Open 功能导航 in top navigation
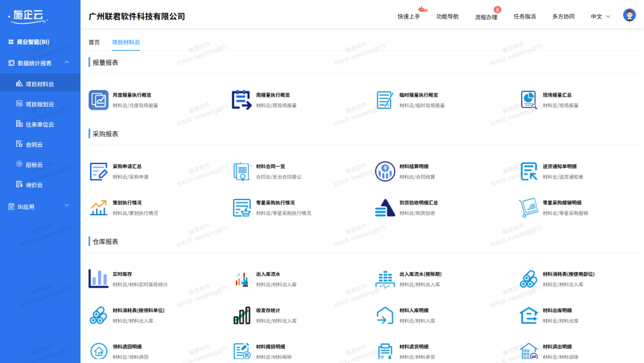644x363 pixels. pyautogui.click(x=447, y=17)
